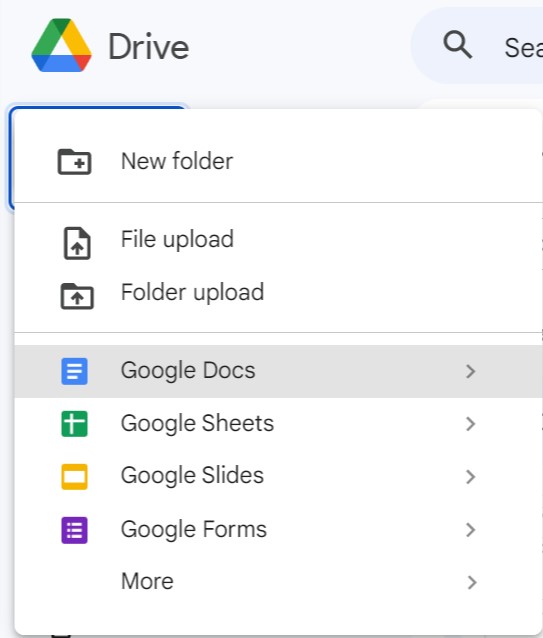Pick Google Forms in the menu
Image resolution: width=543 pixels, height=638 pixels.
coord(279,530)
